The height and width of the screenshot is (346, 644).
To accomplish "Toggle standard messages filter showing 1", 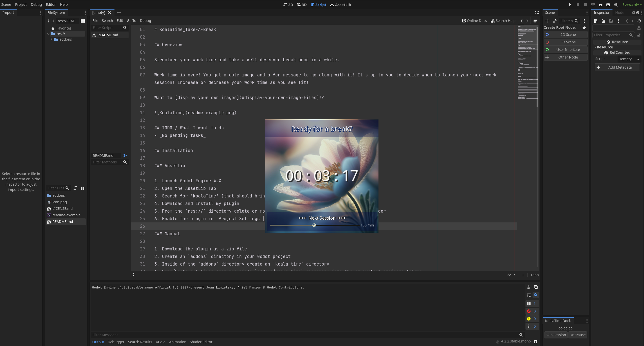I will 532,304.
